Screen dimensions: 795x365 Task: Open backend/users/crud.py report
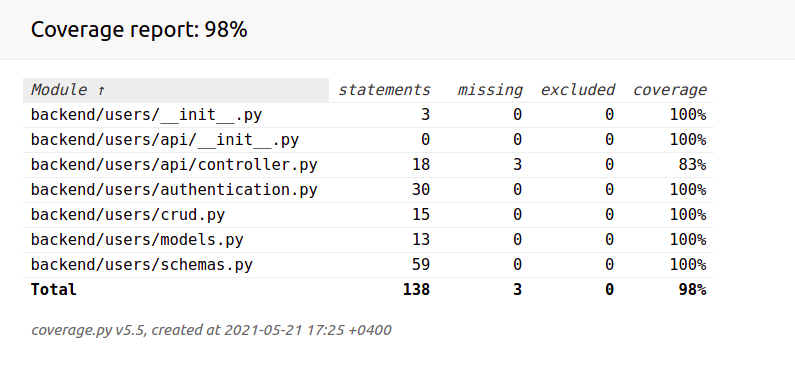coord(128,215)
